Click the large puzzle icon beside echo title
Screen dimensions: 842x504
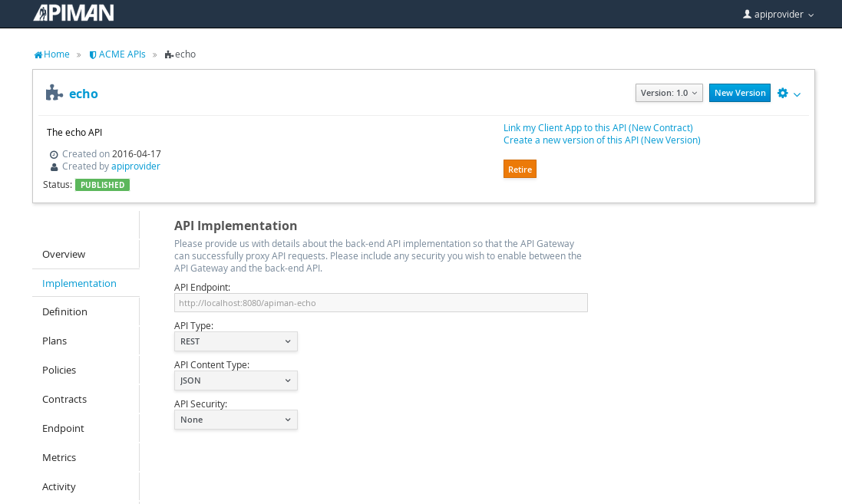click(x=54, y=93)
